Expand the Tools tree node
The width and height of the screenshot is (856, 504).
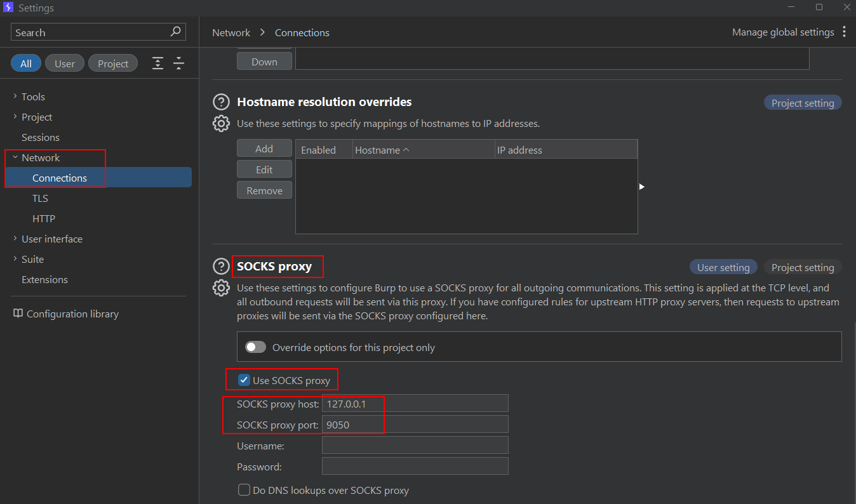pos(15,96)
